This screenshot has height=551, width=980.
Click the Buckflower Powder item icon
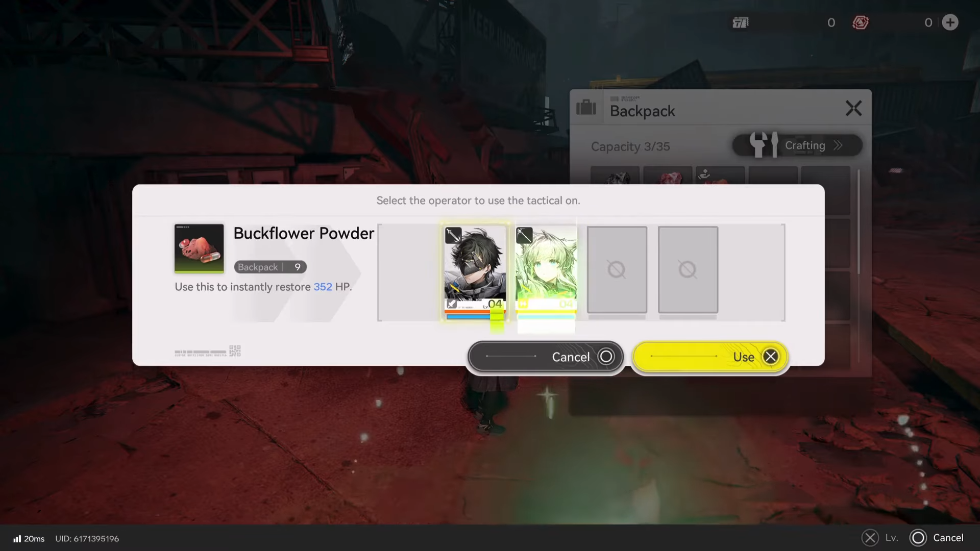coord(199,248)
